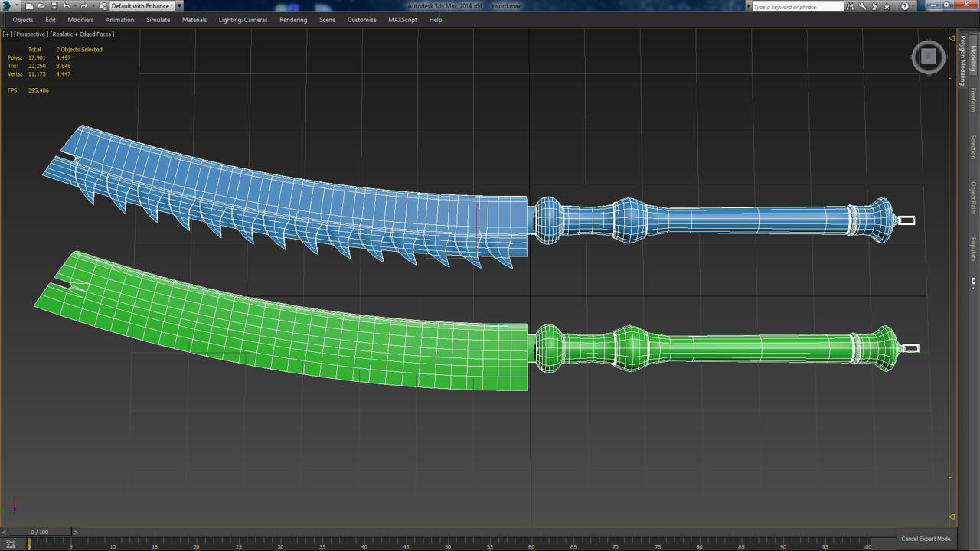
Task: Open the Simulate menu
Action: pyautogui.click(x=158, y=20)
